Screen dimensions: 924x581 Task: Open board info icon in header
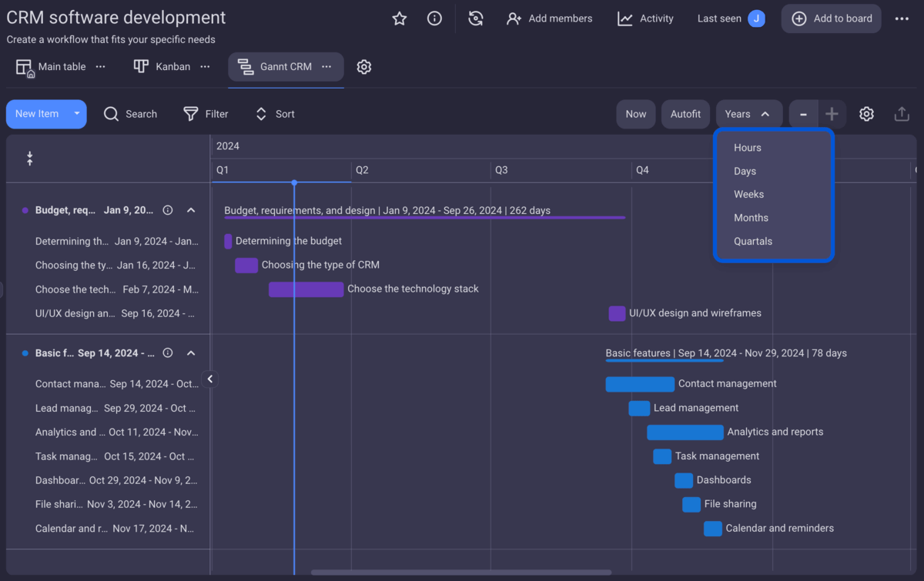(x=434, y=18)
